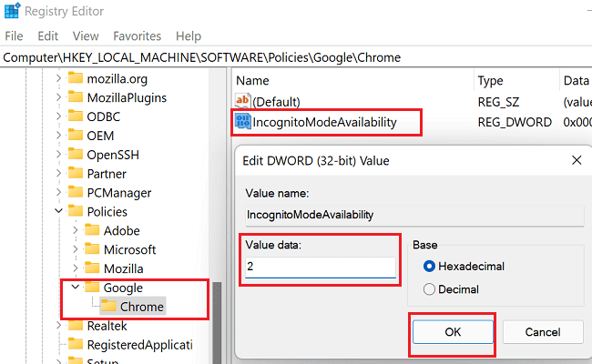This screenshot has height=364, width=592.
Task: Select the MozillaPlugins folder icon
Action: (x=76, y=97)
